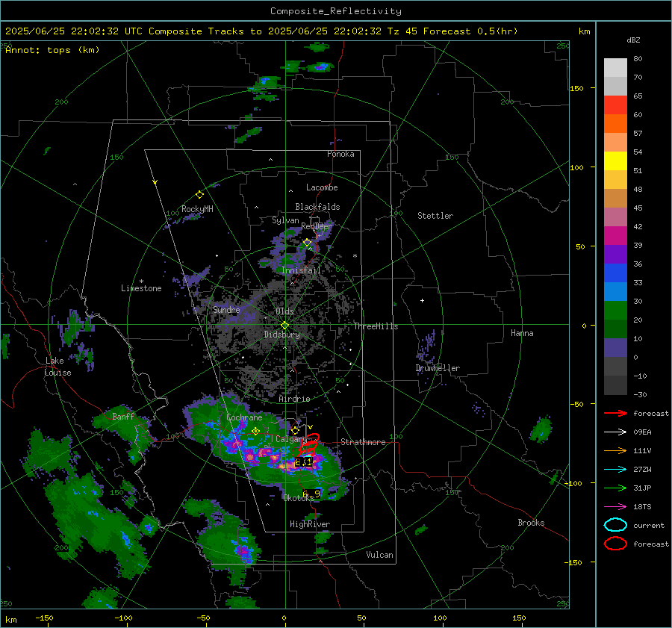The image size is (672, 628).
Task: Click the cyan 27ZW arrow legend icon
Action: tap(615, 470)
